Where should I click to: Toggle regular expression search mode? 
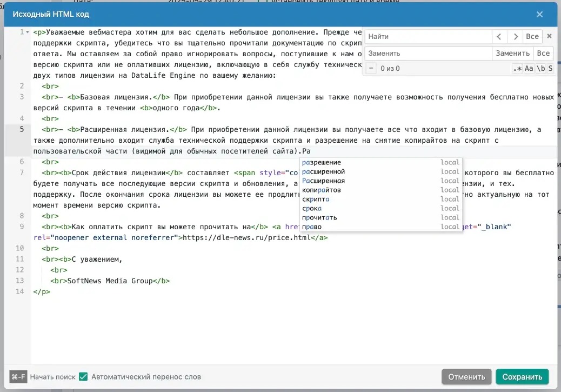517,69
